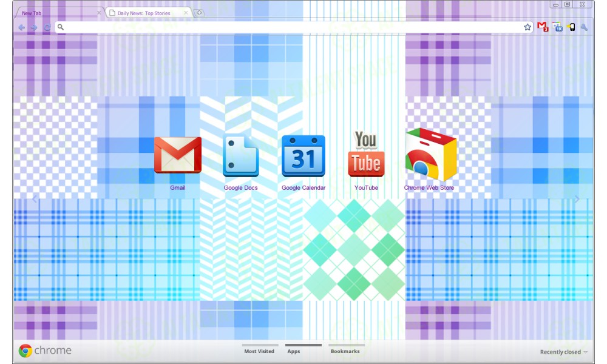
Task: Close the New Tab tab
Action: click(99, 13)
